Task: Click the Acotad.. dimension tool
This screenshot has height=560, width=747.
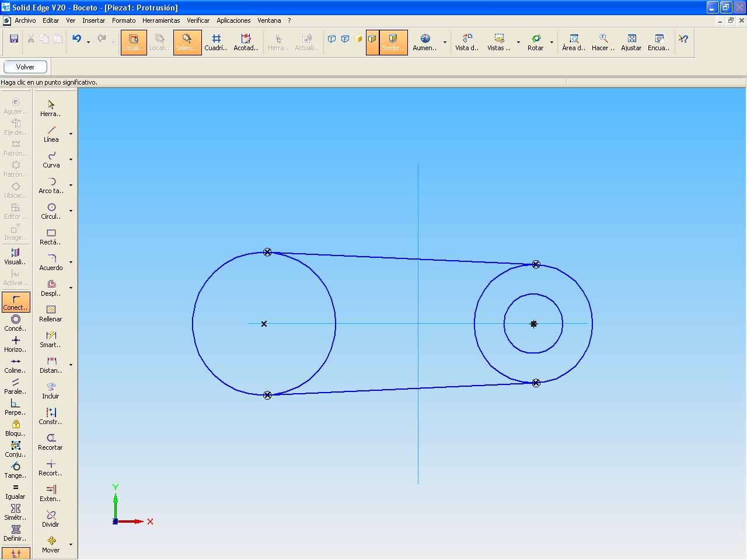Action: click(246, 43)
